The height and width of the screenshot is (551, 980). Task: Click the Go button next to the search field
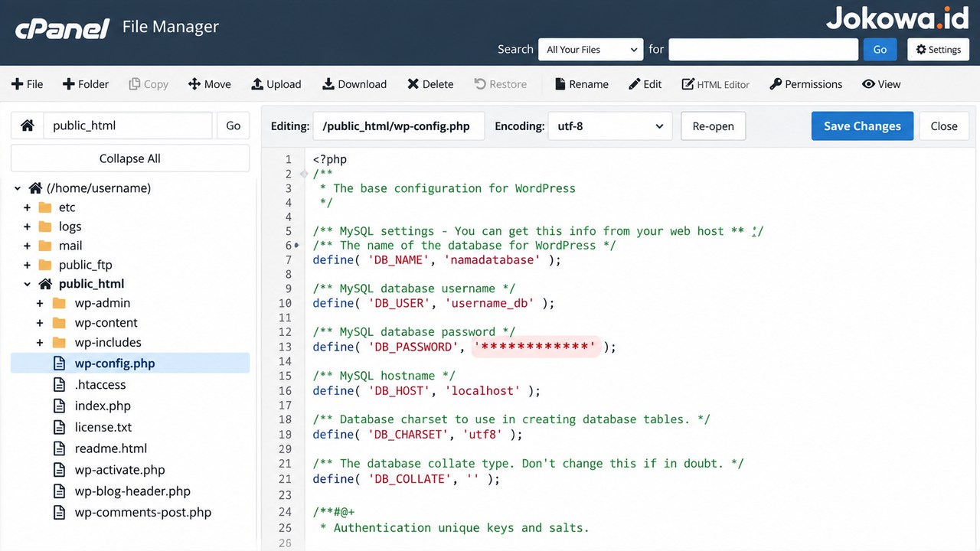click(880, 49)
